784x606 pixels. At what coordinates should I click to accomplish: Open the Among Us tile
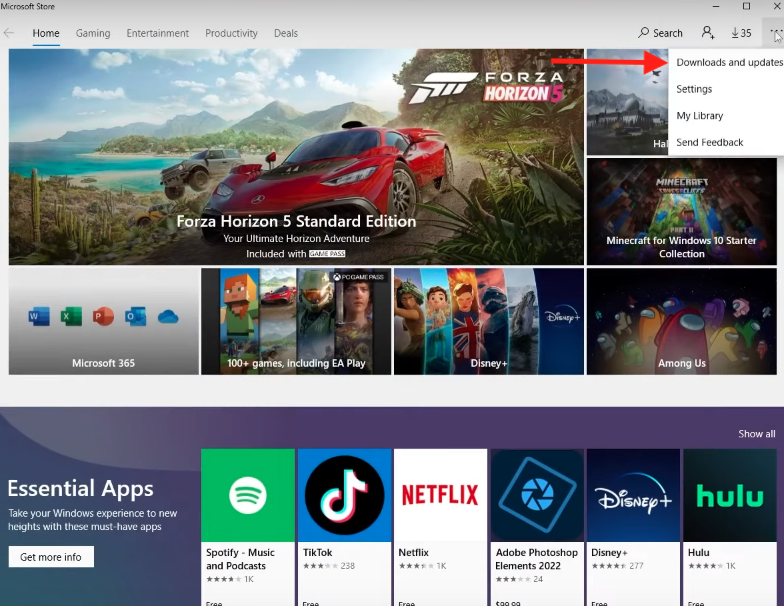682,322
